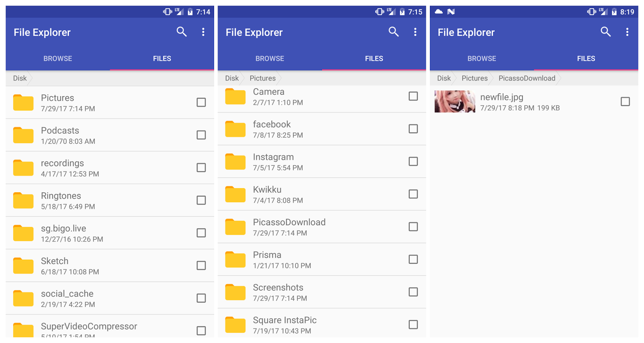Check the PicassoDownload folder checkbox
The image size is (644, 343).
(x=413, y=227)
